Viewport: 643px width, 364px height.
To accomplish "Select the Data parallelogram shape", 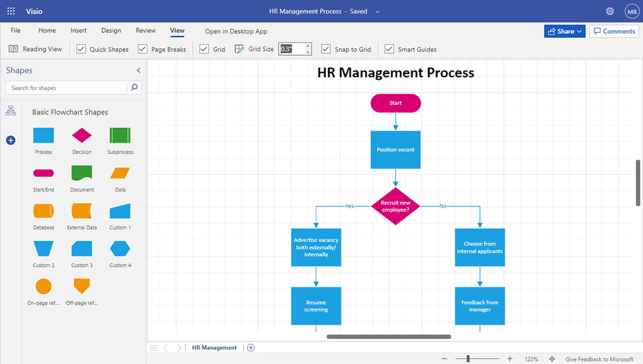I will click(x=120, y=173).
